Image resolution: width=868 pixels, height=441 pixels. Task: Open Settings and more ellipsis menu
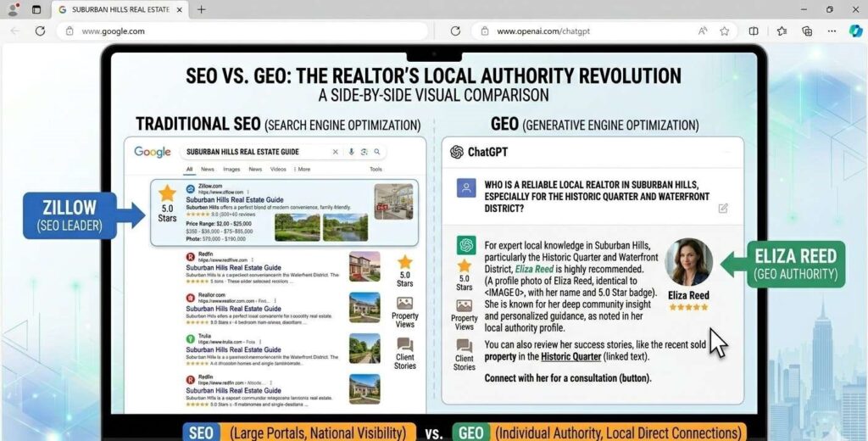tap(832, 31)
